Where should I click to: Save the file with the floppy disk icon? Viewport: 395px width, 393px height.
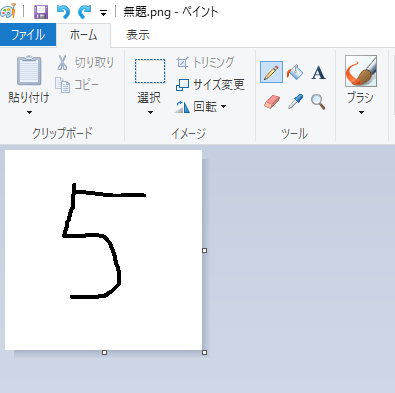(x=41, y=12)
